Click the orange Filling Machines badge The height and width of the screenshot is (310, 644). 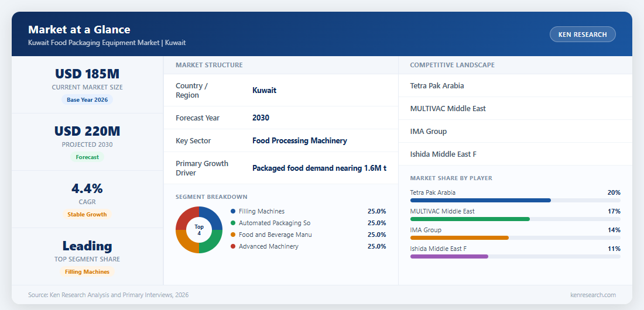click(87, 272)
